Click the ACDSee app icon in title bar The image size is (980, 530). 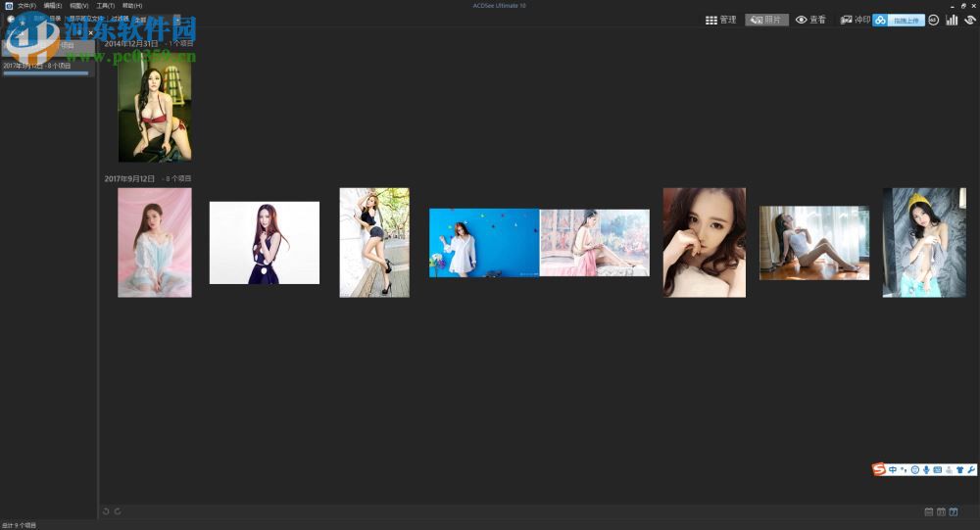9,6
